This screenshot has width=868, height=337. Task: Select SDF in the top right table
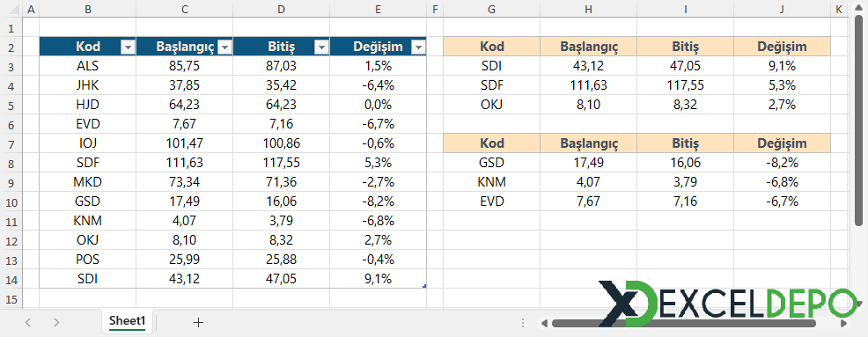(491, 85)
